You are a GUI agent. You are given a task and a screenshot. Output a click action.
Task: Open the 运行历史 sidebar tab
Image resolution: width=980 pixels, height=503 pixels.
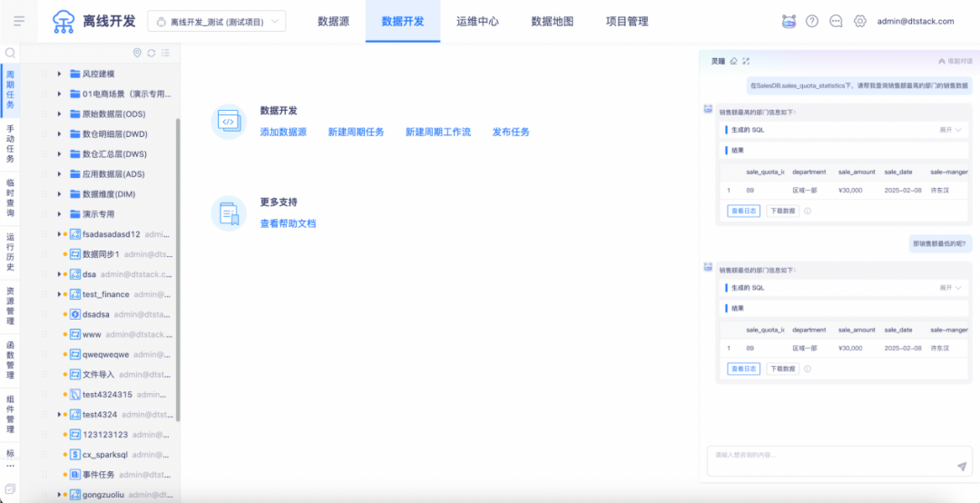10,252
